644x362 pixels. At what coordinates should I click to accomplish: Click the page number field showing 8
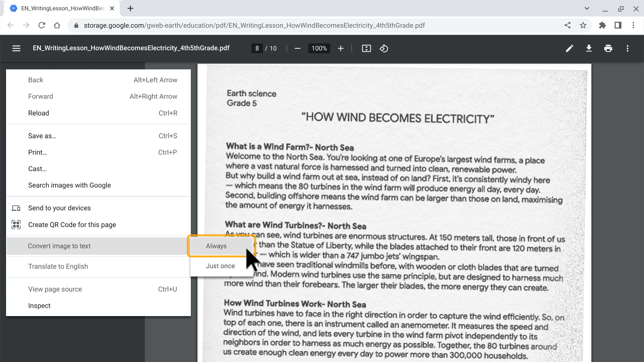pos(257,48)
